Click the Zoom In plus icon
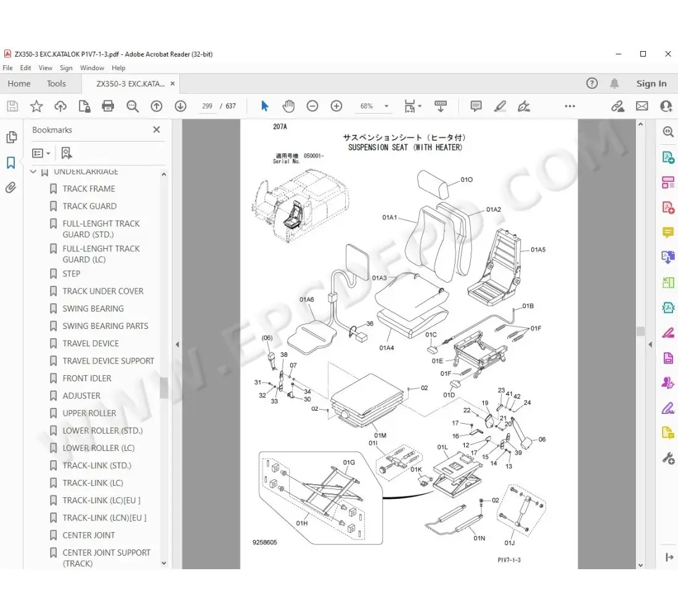Viewport: 678px width, 616px height. pos(336,106)
